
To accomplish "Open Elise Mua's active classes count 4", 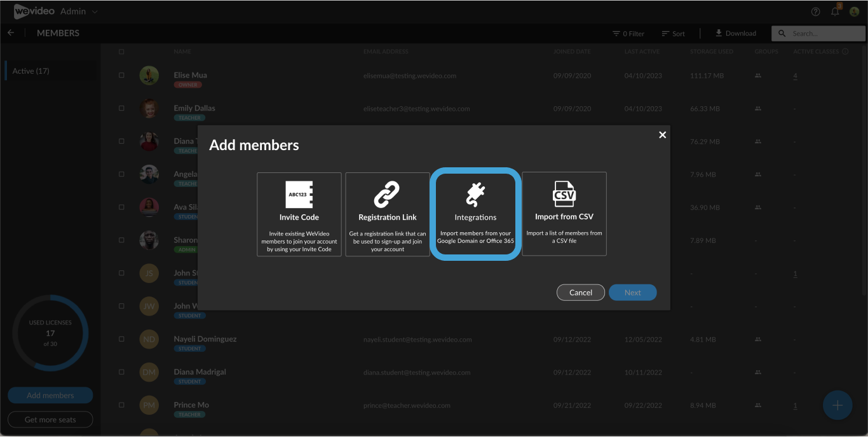I will click(795, 76).
